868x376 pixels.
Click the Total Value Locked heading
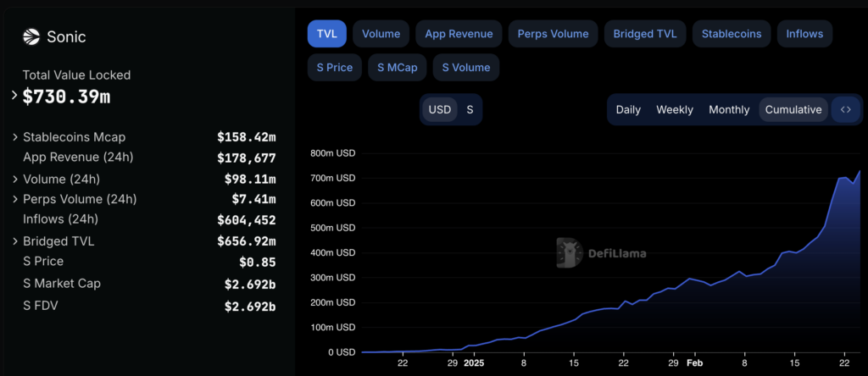[x=76, y=75]
